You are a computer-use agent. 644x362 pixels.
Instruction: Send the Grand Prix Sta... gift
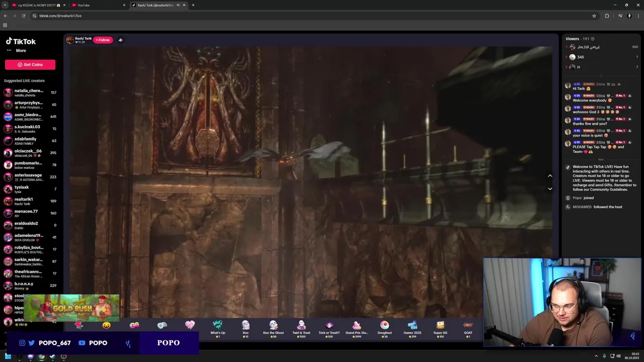tap(357, 329)
